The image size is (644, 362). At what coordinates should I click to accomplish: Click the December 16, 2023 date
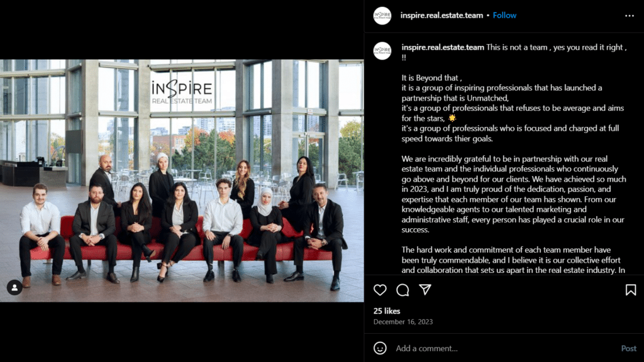[x=403, y=322]
